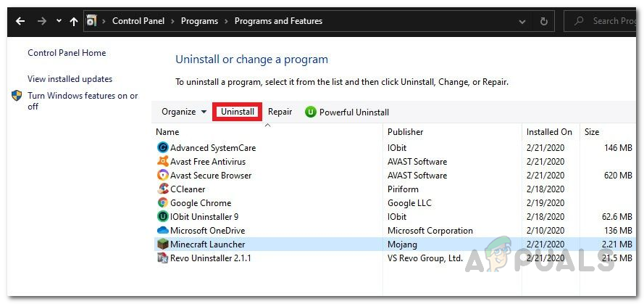The width and height of the screenshot is (644, 304).
Task: Select the Avast Free Antivirus icon
Action: click(162, 162)
